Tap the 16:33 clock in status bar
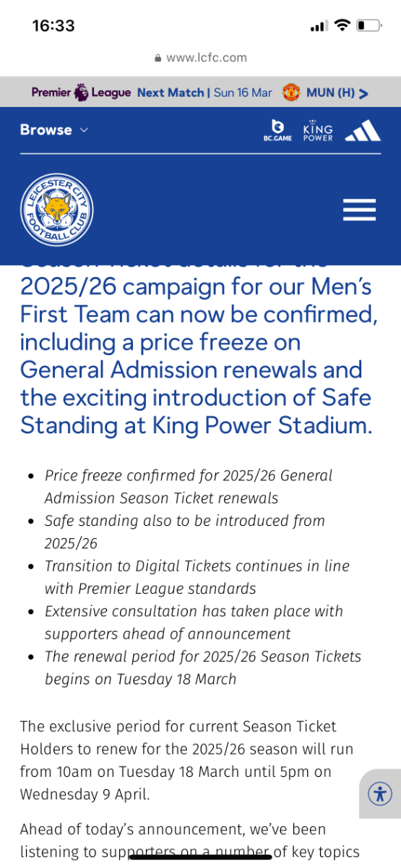401x868 pixels. pos(53,26)
